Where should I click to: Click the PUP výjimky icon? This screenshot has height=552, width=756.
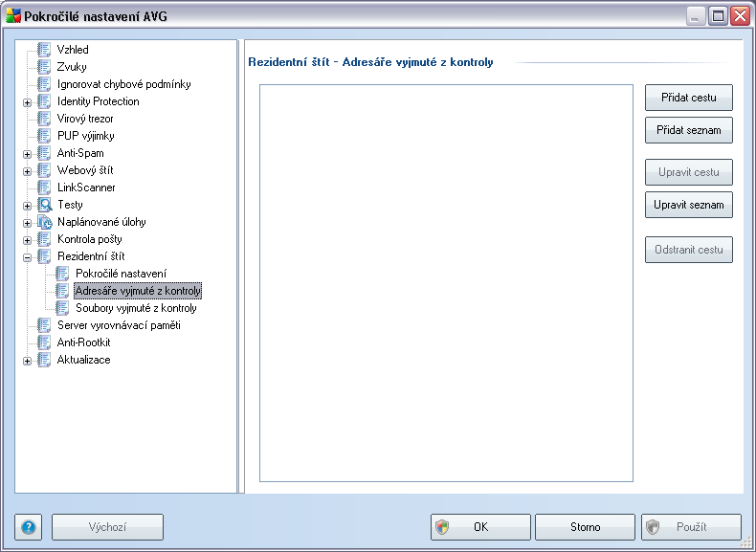44,136
